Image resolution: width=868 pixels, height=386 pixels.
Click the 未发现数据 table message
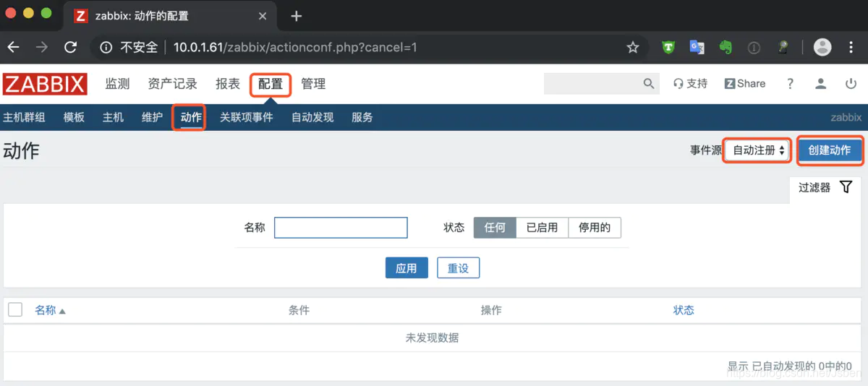[x=432, y=338]
